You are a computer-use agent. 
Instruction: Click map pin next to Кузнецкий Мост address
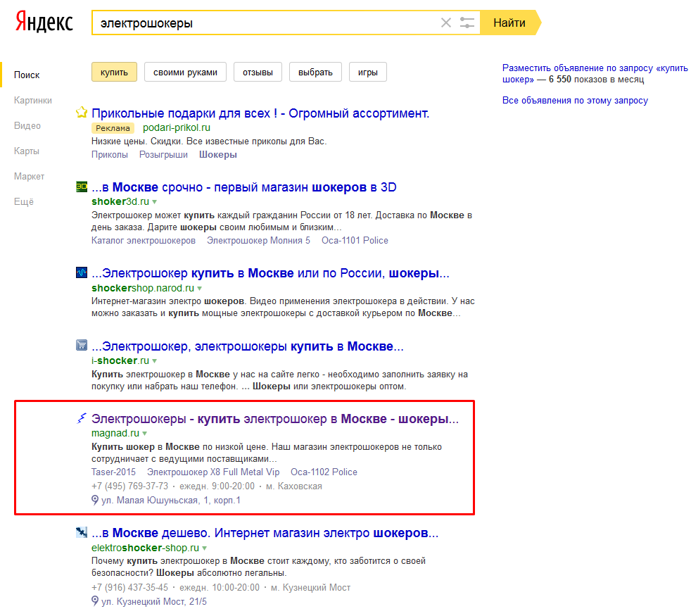pyautogui.click(x=95, y=601)
